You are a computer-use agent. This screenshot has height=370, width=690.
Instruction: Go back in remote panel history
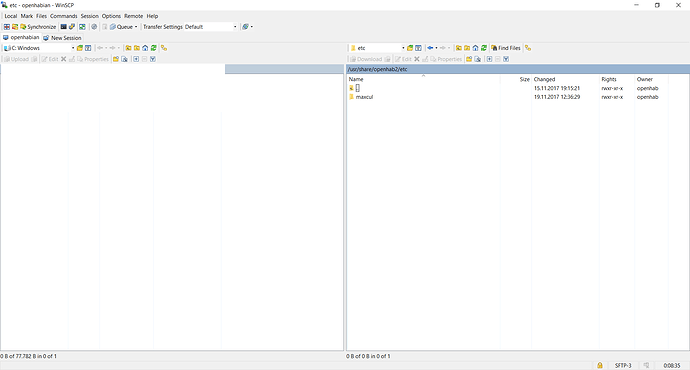(x=430, y=48)
